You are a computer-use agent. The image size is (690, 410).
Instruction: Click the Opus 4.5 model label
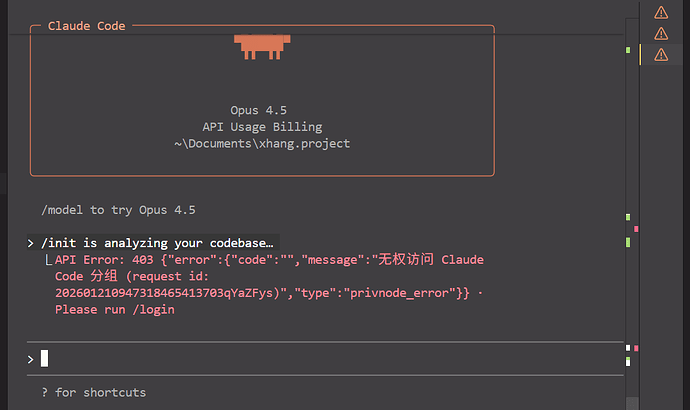261,111
